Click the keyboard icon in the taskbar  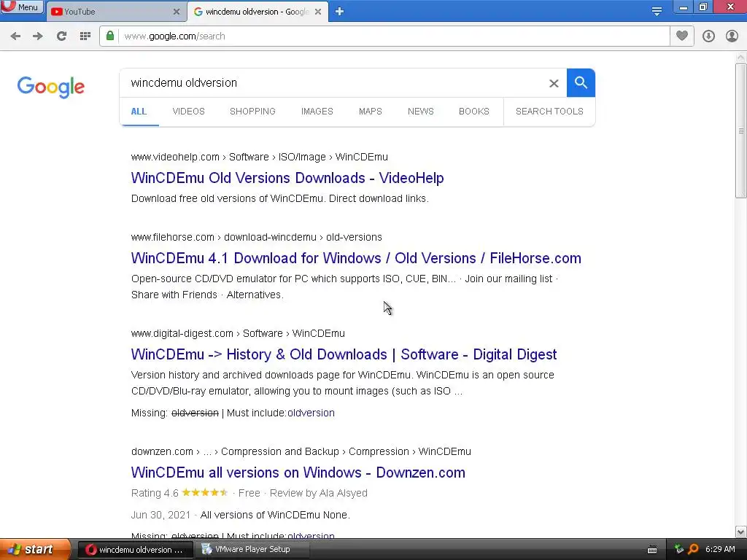pyautogui.click(x=652, y=550)
